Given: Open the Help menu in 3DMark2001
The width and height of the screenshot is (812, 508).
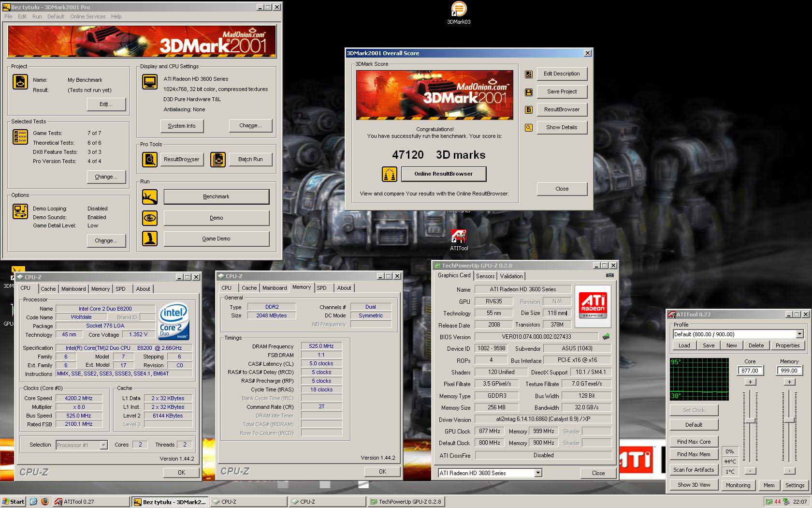Looking at the screenshot, I should point(116,16).
